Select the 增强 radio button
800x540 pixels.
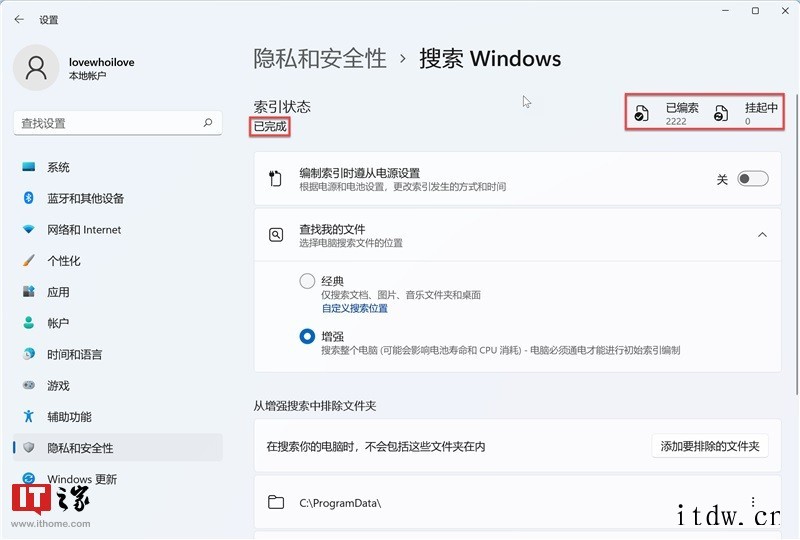point(307,337)
